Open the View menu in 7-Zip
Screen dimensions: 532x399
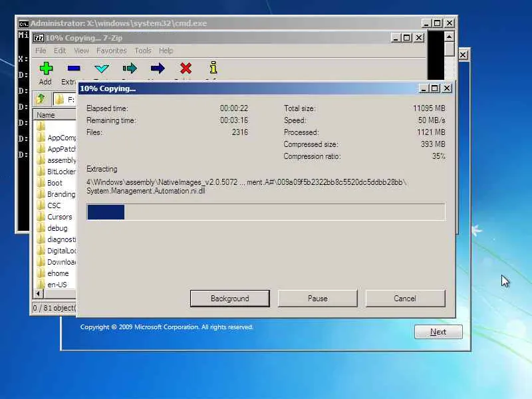click(81, 51)
